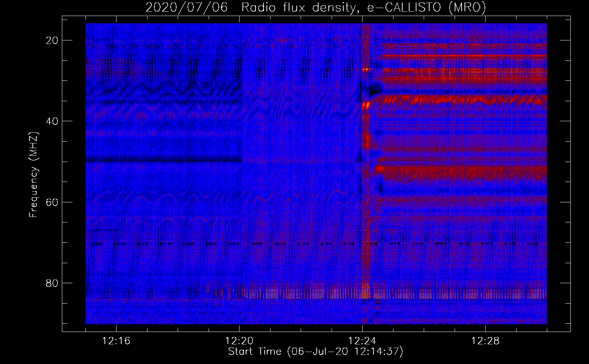
Task: Select the date "2020/07/06" in the title
Action: point(187,7)
